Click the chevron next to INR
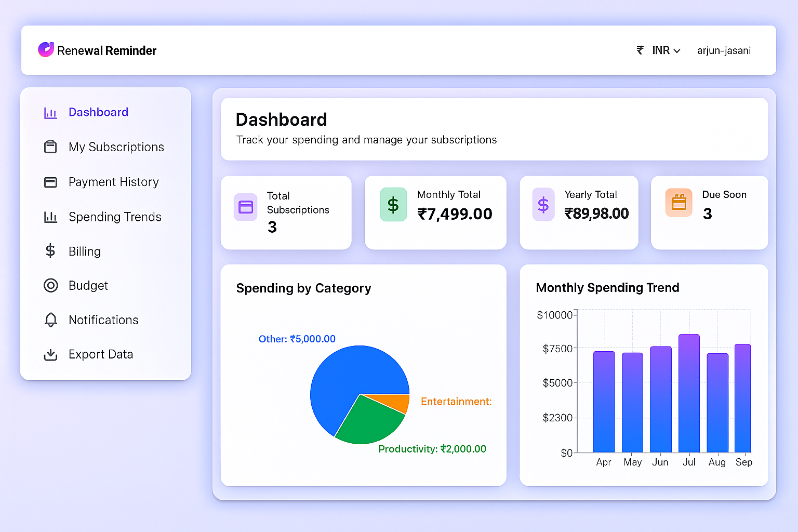This screenshot has height=532, width=798. click(x=677, y=51)
